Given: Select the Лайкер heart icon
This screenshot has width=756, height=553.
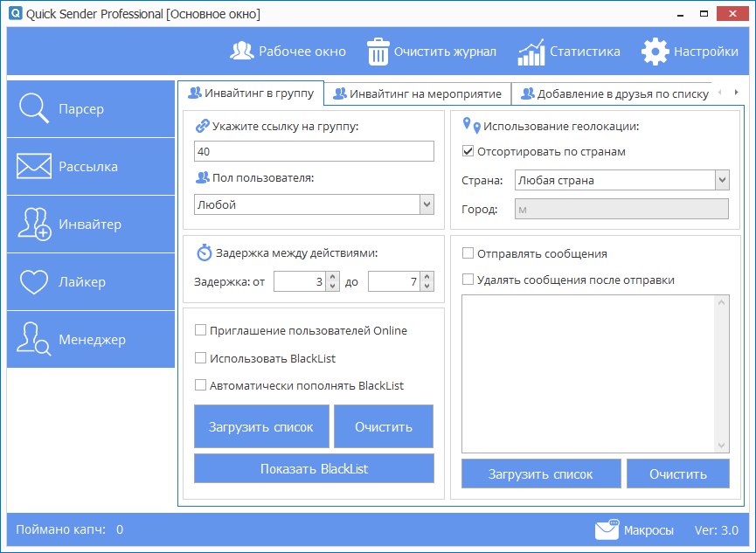Looking at the screenshot, I should (34, 281).
